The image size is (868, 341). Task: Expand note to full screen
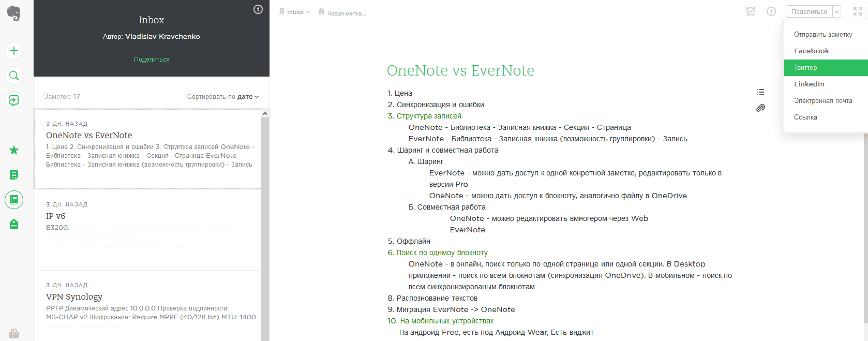[857, 11]
